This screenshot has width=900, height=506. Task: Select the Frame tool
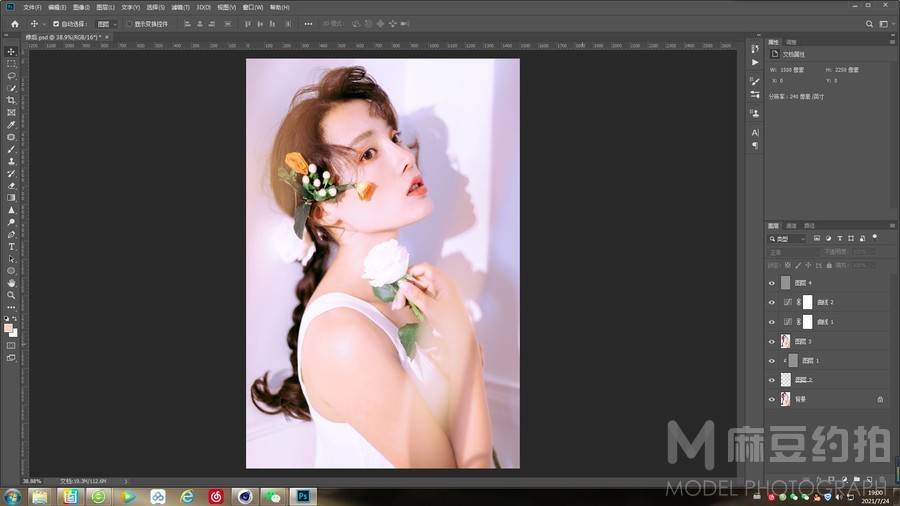coord(11,112)
